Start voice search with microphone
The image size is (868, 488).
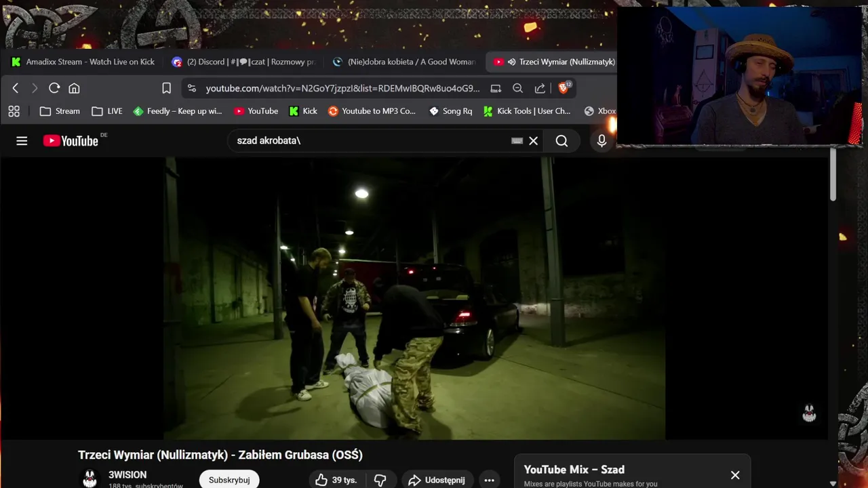pos(601,141)
